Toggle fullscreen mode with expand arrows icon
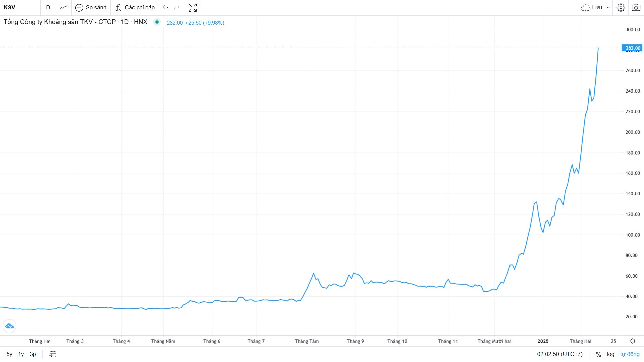 (193, 7)
